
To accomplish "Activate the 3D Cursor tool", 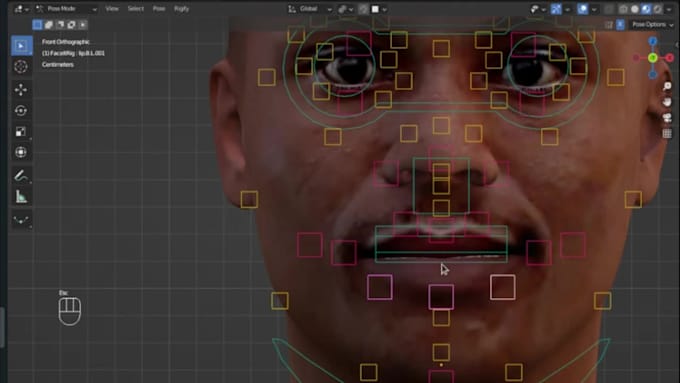I will pyautogui.click(x=21, y=66).
